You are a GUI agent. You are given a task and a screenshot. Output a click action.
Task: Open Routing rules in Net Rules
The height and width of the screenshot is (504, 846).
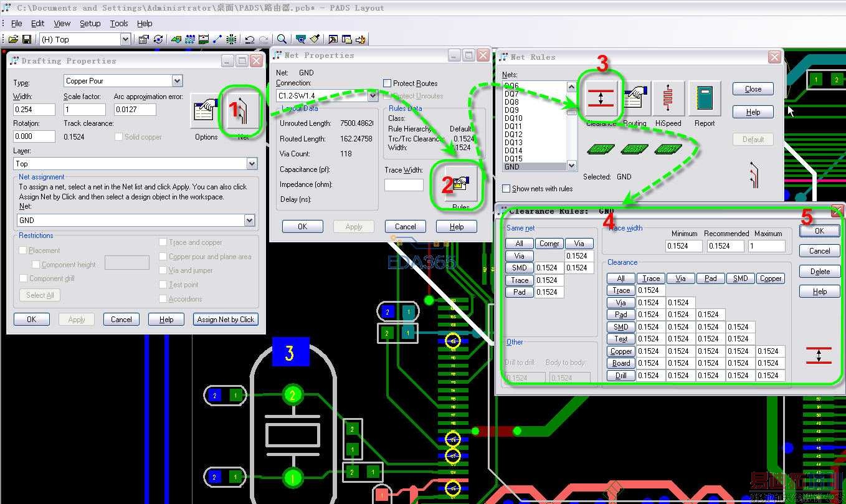(635, 98)
